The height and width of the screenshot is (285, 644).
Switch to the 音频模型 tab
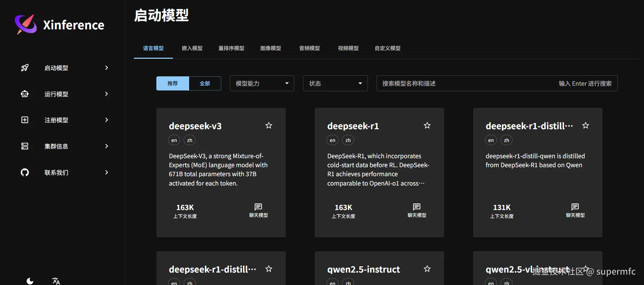click(310, 48)
